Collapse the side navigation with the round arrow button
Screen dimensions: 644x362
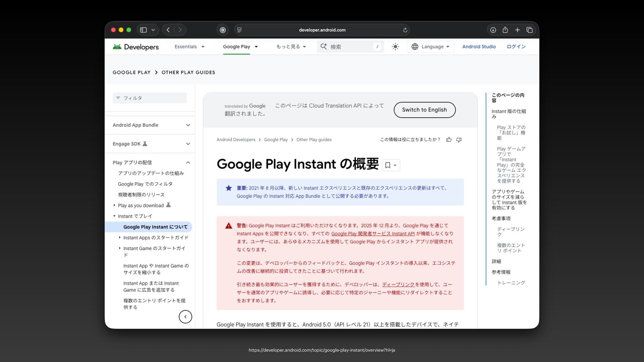[185, 317]
